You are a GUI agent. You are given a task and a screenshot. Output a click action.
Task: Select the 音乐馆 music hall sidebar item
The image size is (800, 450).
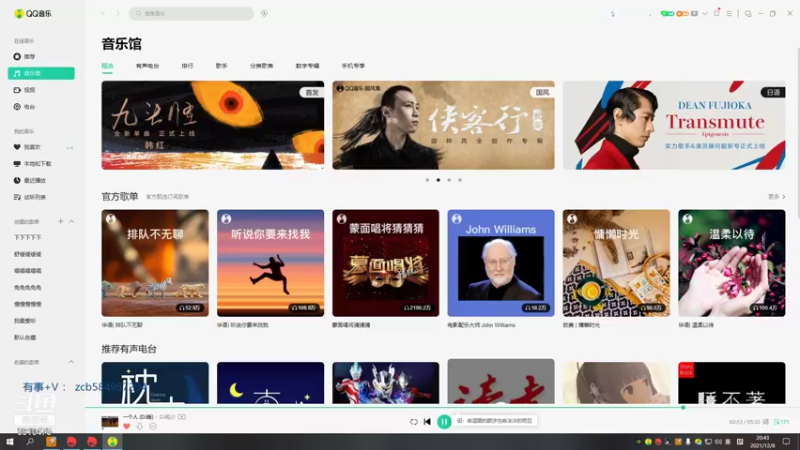pos(41,73)
